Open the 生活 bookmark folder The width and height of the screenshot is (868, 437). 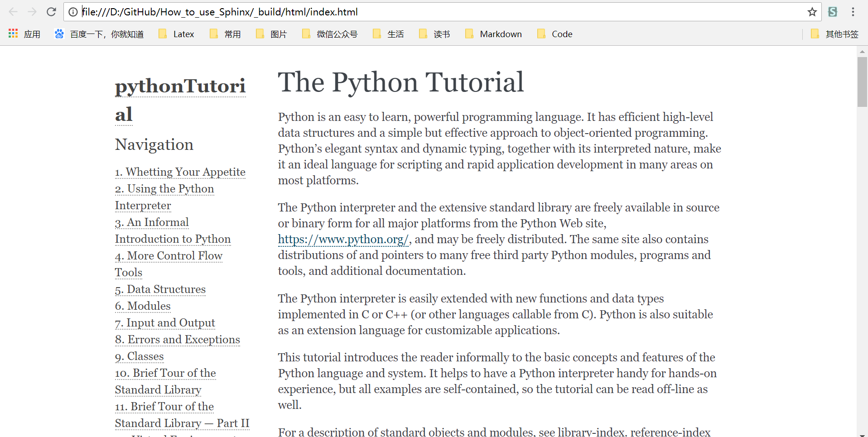(388, 34)
